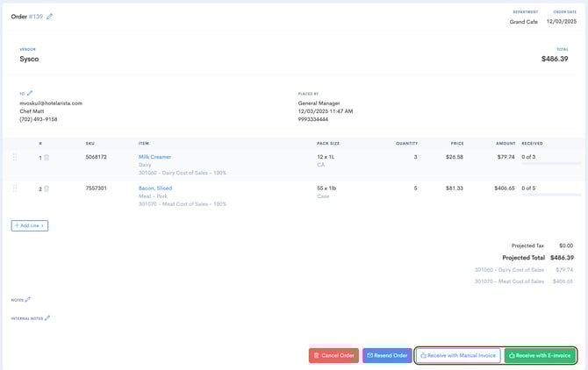
Task: Click the $81.33 price for Bacon, Sliced
Action: click(x=454, y=188)
